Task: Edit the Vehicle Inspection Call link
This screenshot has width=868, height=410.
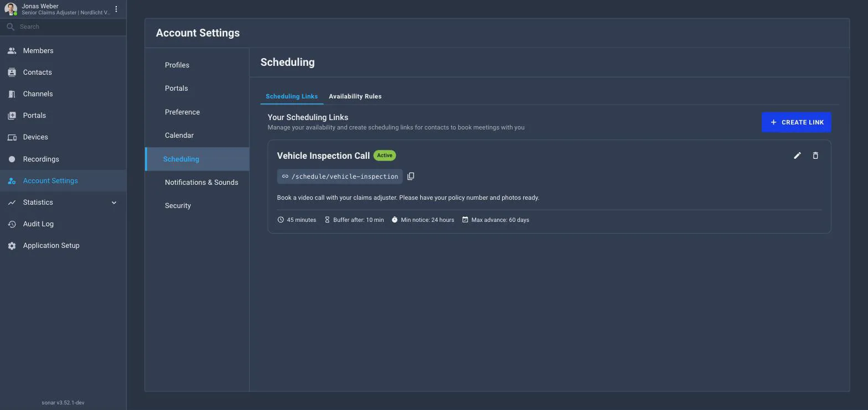Action: pos(797,155)
